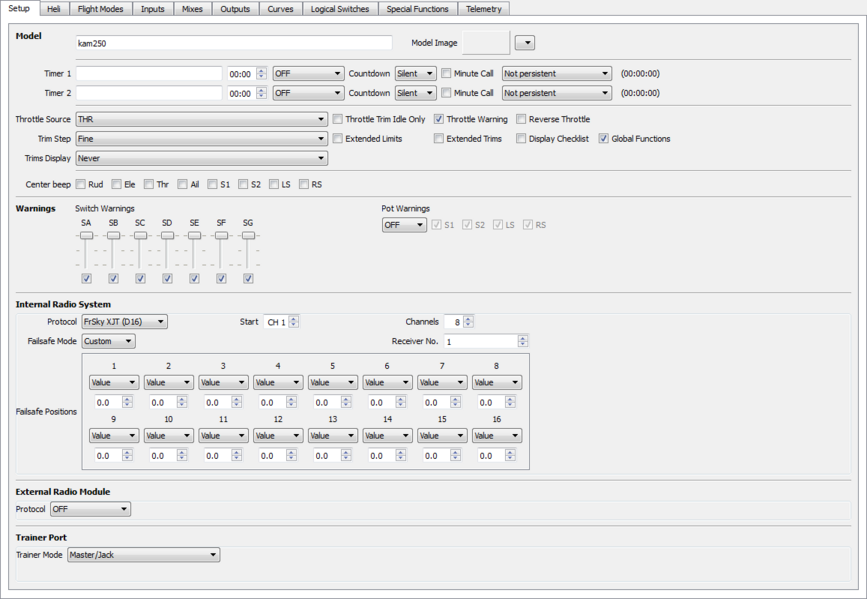Click the Receiver No. input field

click(480, 341)
